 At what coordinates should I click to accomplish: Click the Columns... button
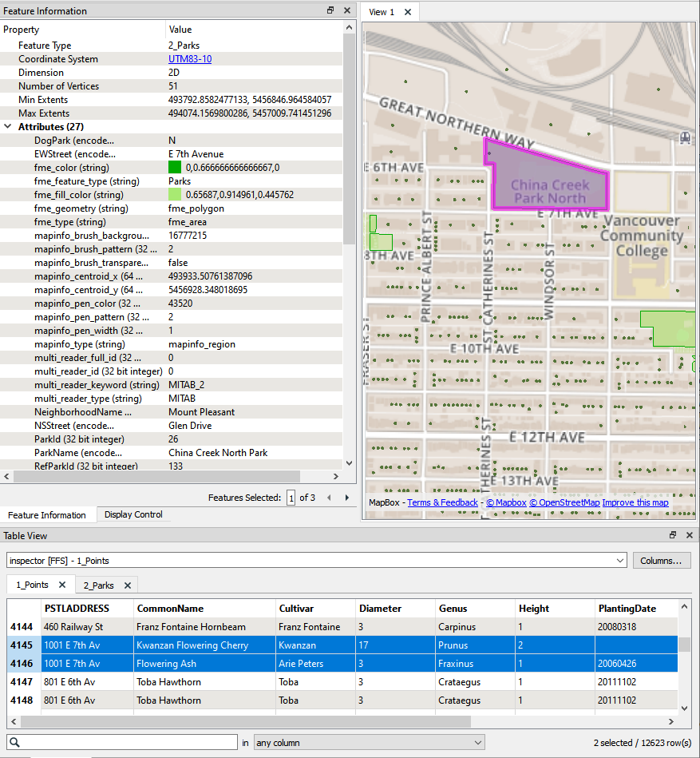(662, 561)
